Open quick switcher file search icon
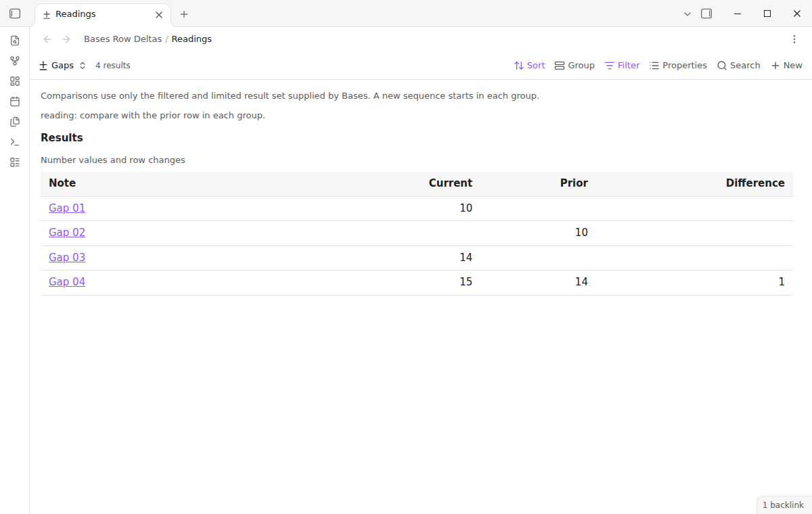The height and width of the screenshot is (514, 812). [15, 41]
